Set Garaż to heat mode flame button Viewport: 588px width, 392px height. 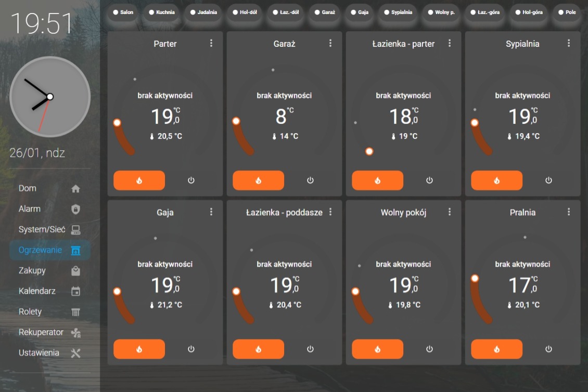259,180
